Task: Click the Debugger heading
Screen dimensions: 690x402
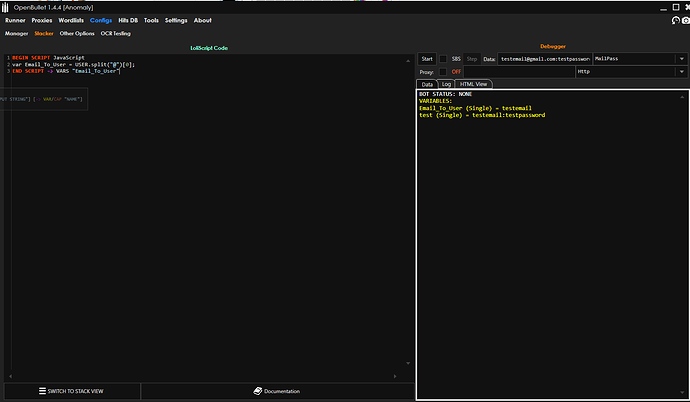Action: click(x=553, y=46)
